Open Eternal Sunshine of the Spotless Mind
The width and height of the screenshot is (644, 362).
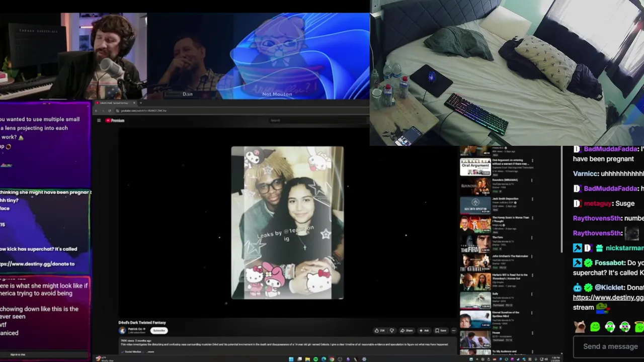coord(475,318)
